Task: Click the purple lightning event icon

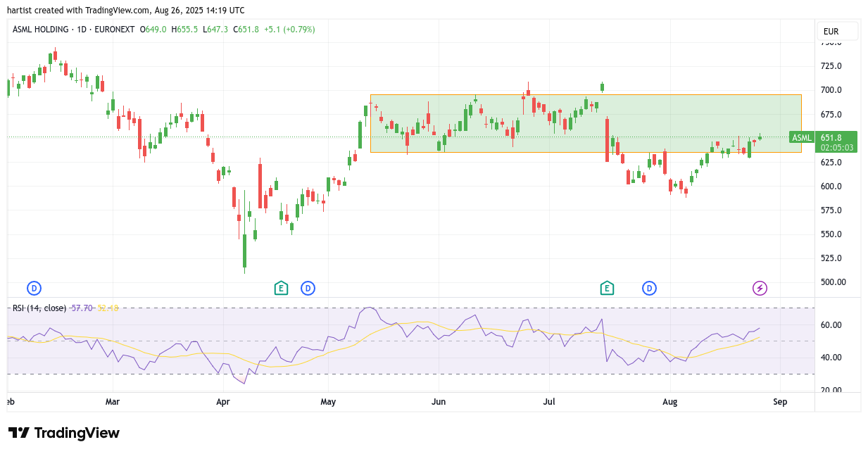Action: [760, 288]
